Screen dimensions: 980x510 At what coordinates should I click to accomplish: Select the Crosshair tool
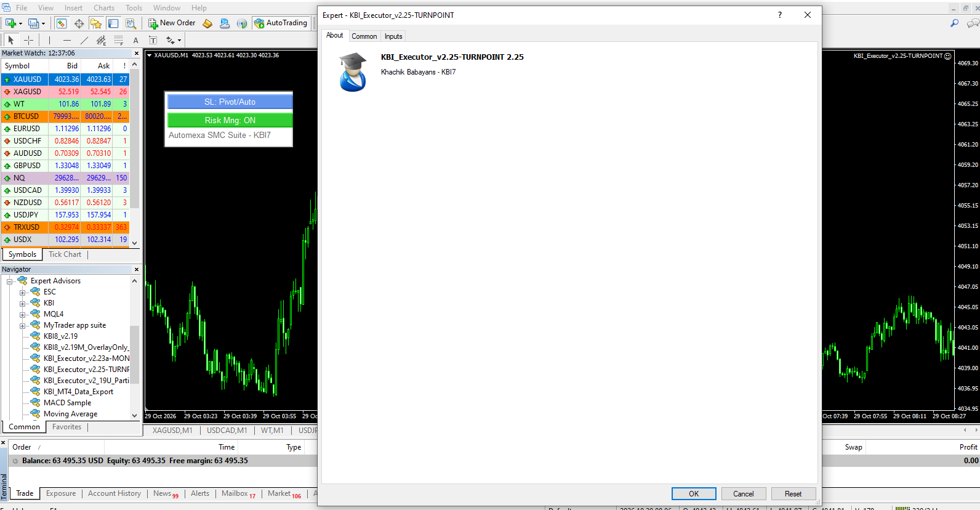pyautogui.click(x=28, y=40)
